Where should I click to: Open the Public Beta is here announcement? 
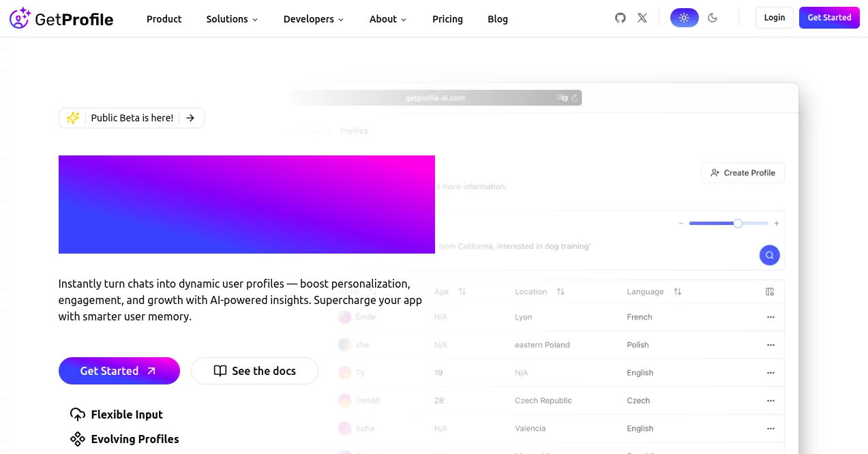(x=132, y=118)
